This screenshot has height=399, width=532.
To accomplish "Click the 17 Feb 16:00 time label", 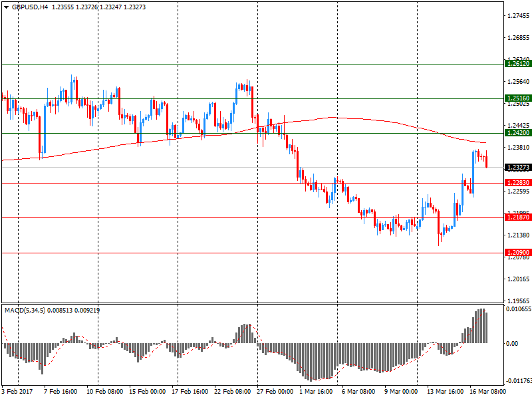I will coord(190,391).
